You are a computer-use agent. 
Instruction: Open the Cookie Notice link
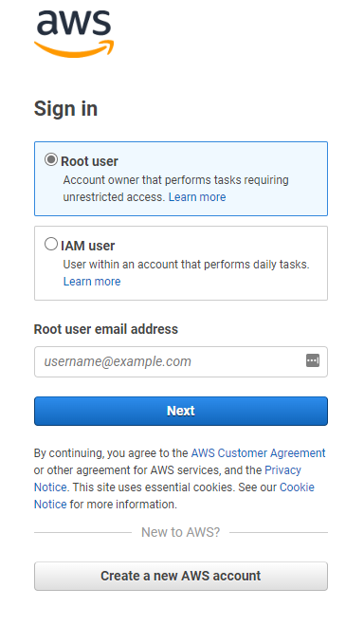[297, 487]
